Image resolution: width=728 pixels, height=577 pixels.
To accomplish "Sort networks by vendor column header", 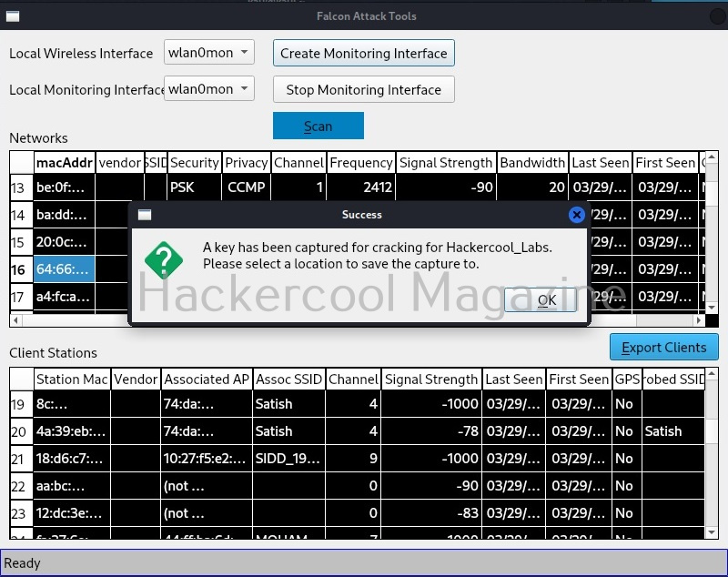I will (x=120, y=163).
